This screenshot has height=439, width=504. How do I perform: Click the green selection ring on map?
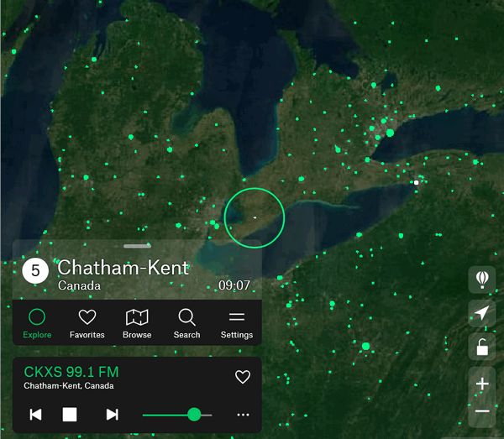click(x=255, y=218)
